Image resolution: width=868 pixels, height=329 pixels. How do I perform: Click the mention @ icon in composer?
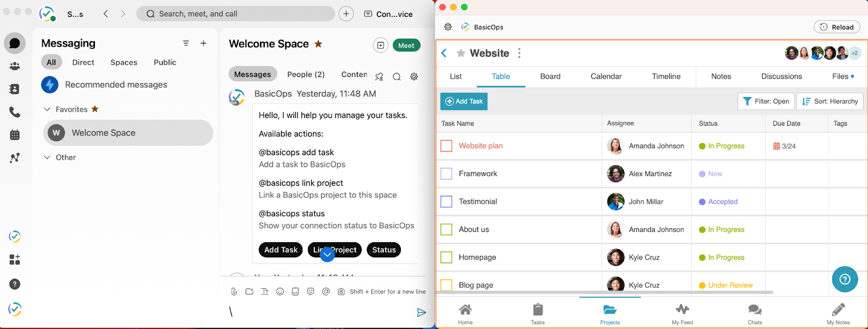(325, 292)
